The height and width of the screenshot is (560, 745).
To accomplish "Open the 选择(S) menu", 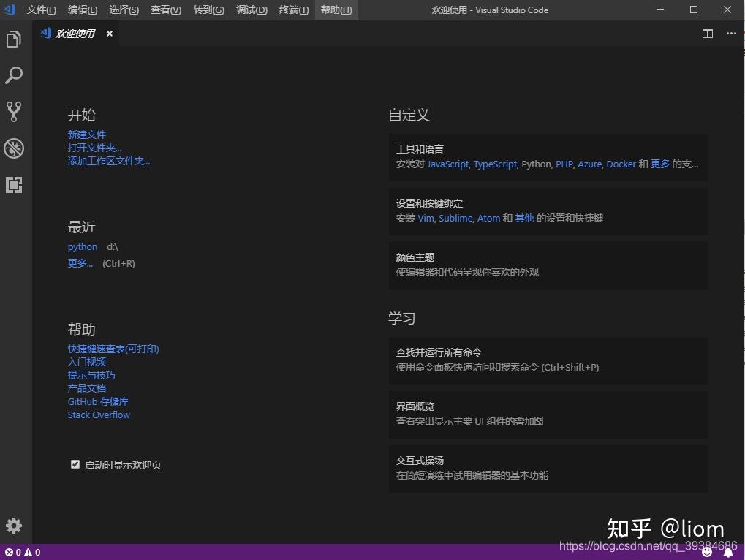I will point(124,10).
